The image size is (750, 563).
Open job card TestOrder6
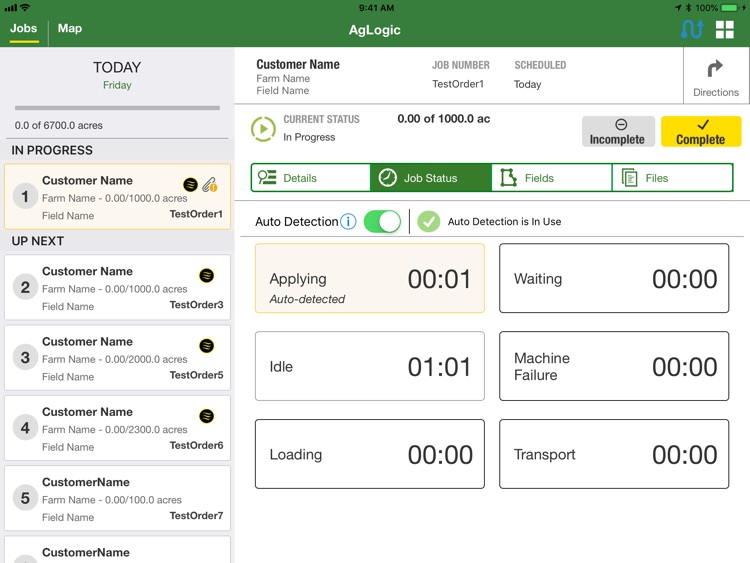coord(117,428)
